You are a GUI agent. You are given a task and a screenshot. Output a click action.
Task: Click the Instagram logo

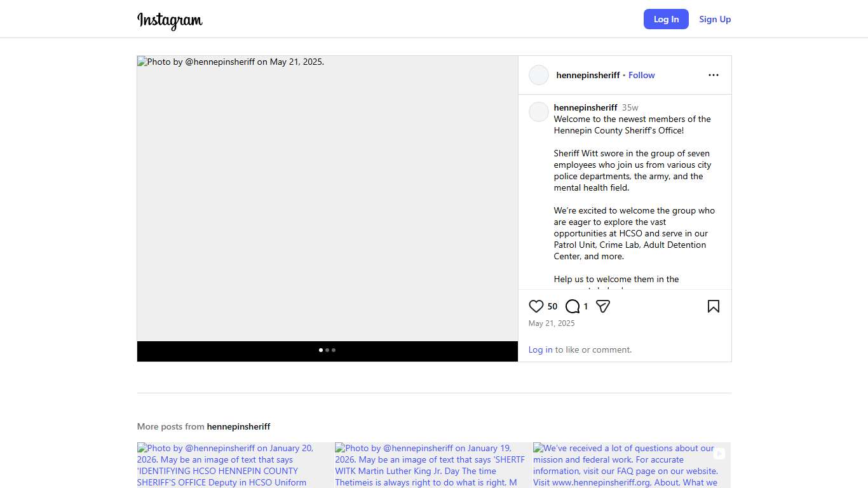pos(170,20)
